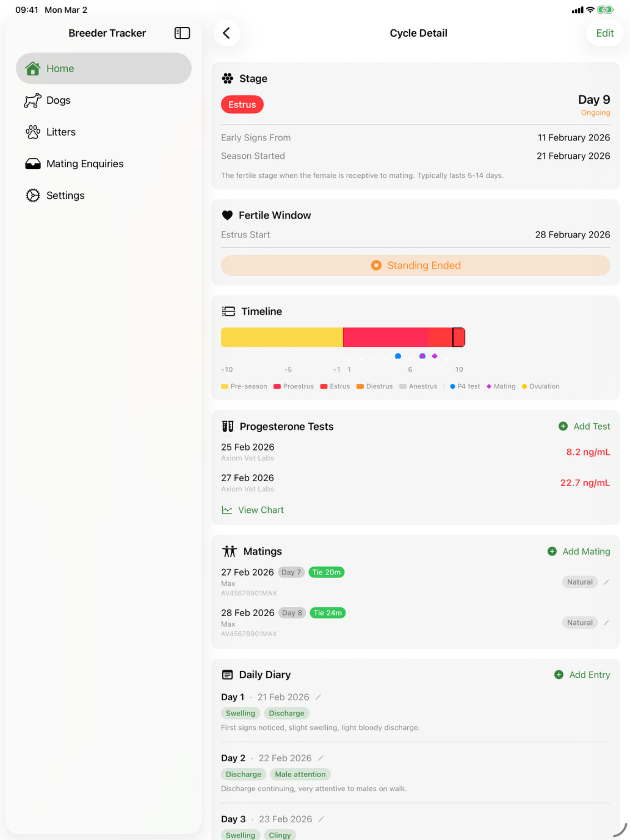Toggle the sidebar panel icon
630x840 pixels.
pyautogui.click(x=182, y=33)
